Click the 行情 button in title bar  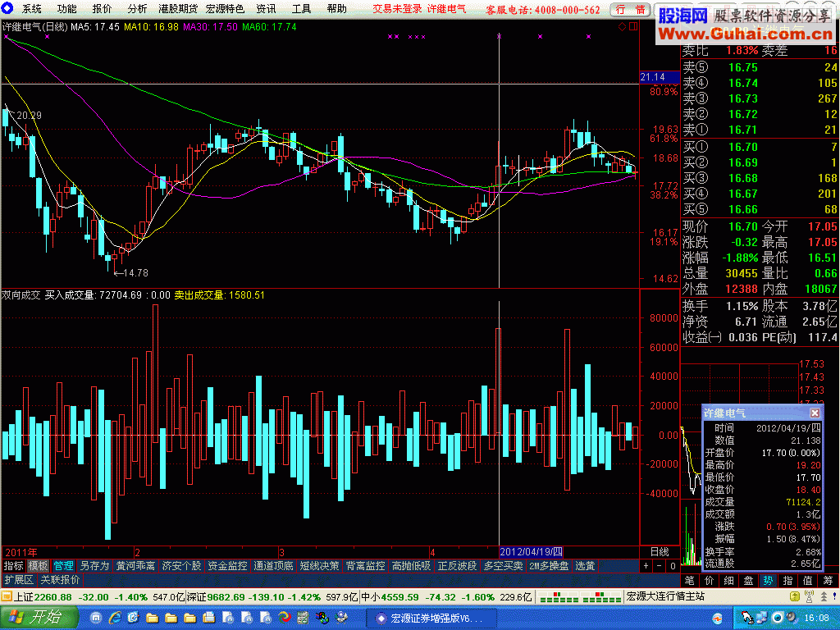point(631,10)
